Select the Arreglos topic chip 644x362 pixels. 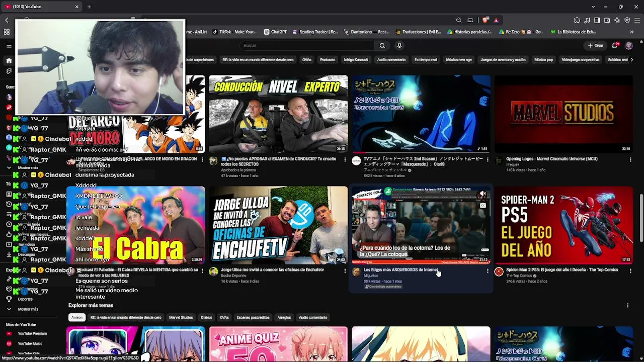[284, 318]
